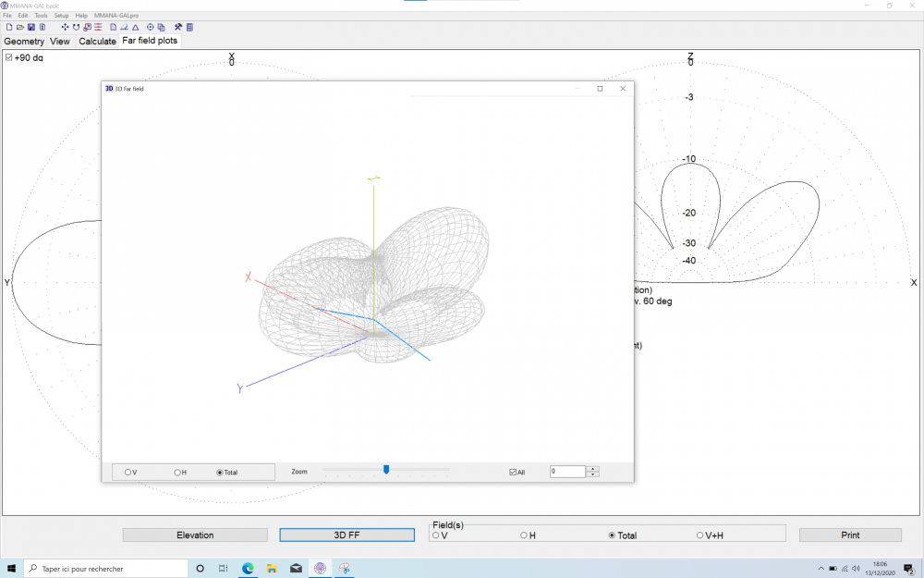Screen dimensions: 924x578
Task: Select V radio in 3D Far field window
Action: [x=128, y=473]
